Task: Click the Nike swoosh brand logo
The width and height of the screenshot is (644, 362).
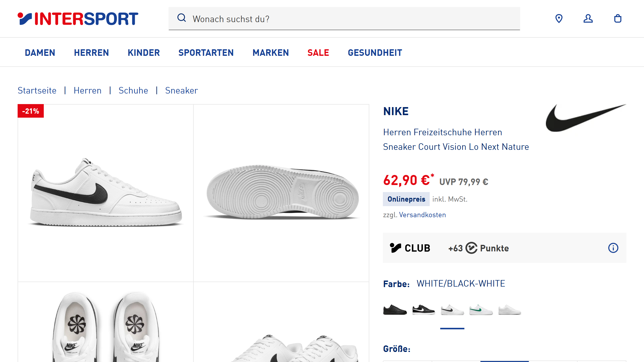Action: 585,118
